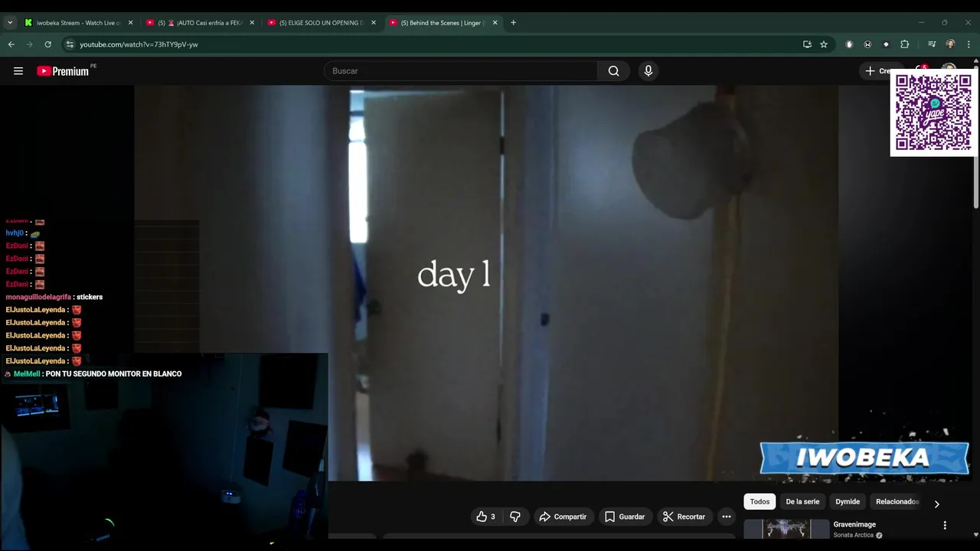Select the De la serie chip

click(x=802, y=502)
